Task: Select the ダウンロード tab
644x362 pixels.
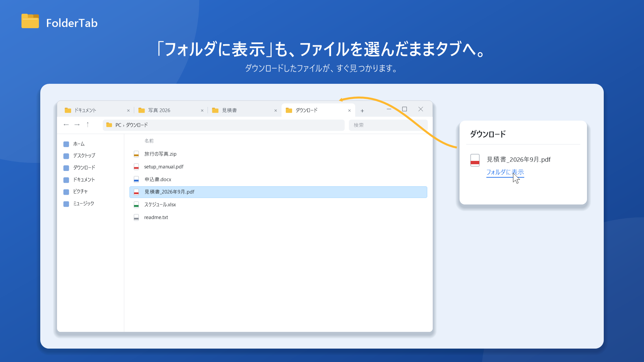Action: (x=318, y=110)
